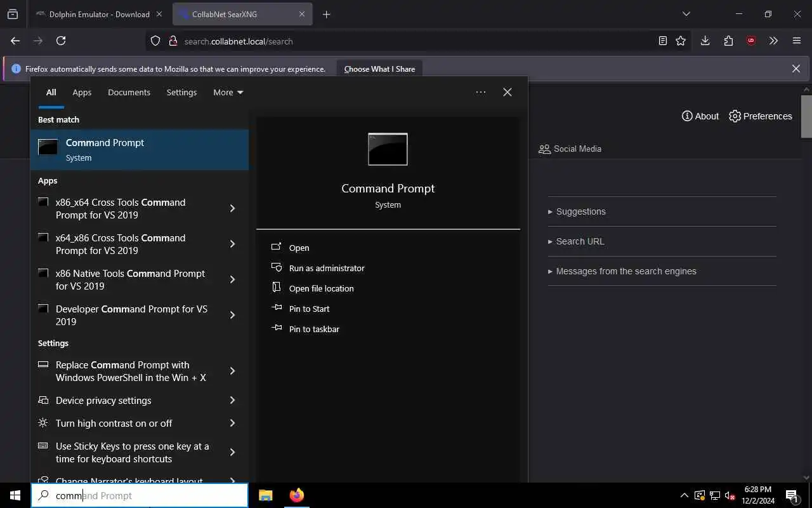This screenshot has height=508, width=812.
Task: Expand arrow for high contrast setting
Action: (x=232, y=423)
